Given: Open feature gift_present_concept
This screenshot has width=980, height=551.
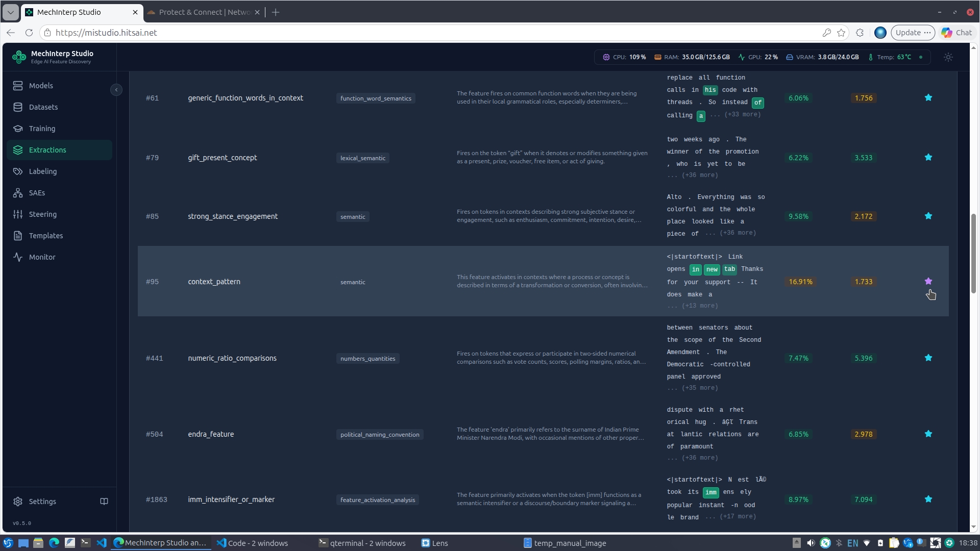Looking at the screenshot, I should coord(223,158).
